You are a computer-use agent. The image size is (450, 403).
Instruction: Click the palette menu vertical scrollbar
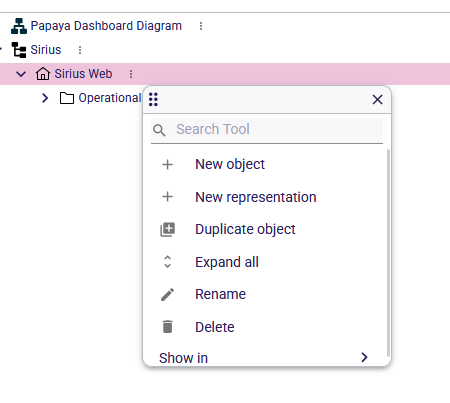tap(388, 253)
